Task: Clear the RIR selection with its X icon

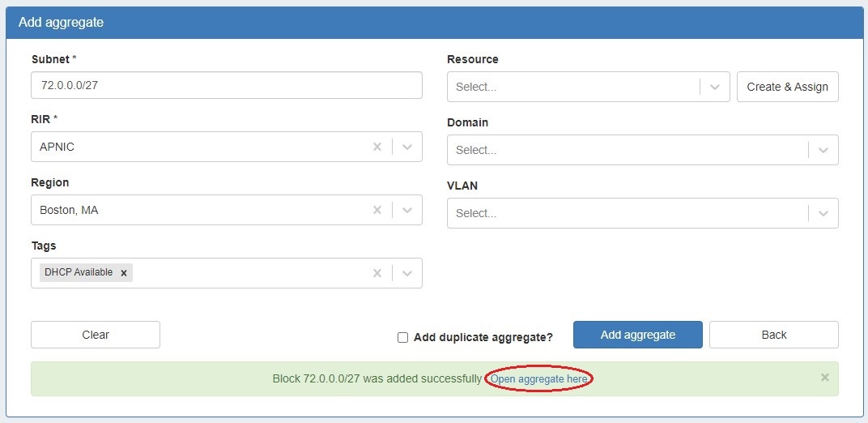Action: [x=377, y=147]
